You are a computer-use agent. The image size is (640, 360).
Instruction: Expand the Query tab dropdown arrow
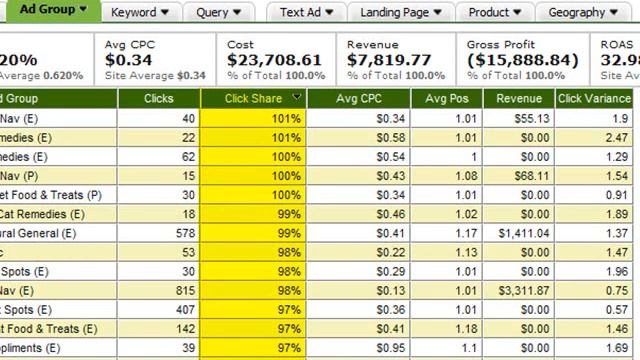coord(237,13)
